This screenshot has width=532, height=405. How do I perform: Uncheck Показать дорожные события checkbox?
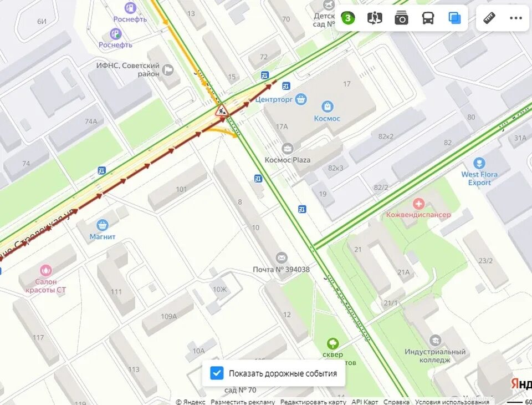217,373
